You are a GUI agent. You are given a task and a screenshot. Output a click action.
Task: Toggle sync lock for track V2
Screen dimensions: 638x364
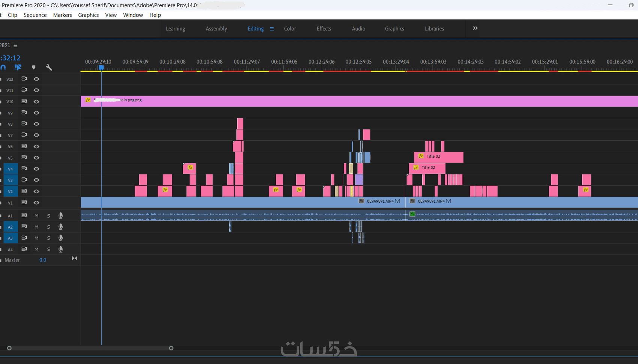click(24, 191)
